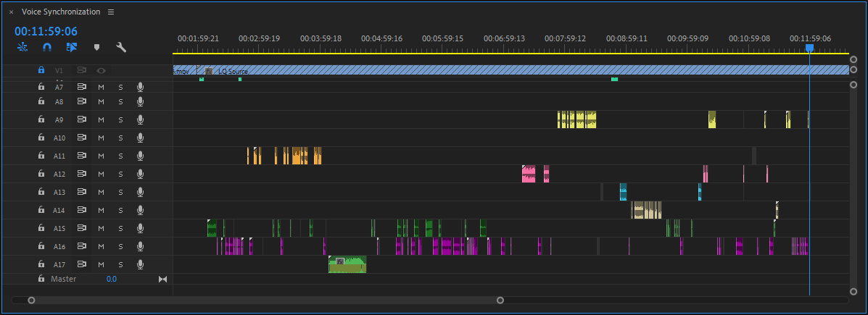
Task: Enable voice-over record on A17
Action: coord(140,264)
